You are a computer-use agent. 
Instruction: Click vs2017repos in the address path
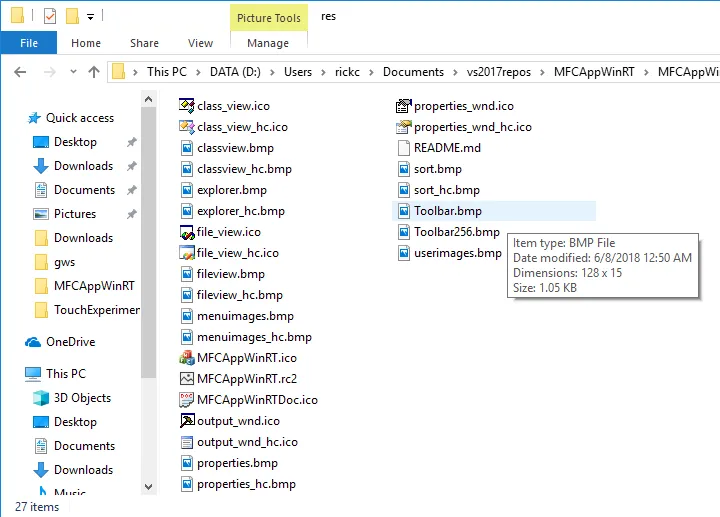[x=499, y=72]
